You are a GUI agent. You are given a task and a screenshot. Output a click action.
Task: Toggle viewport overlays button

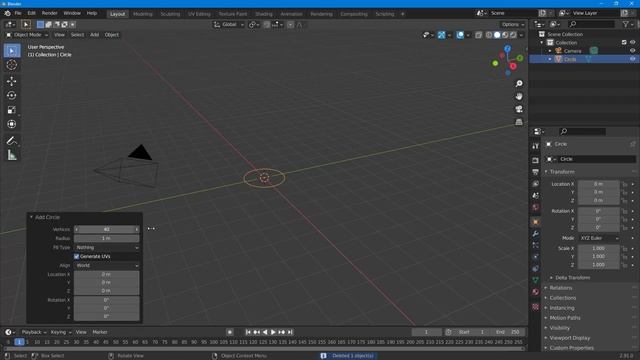pos(460,35)
